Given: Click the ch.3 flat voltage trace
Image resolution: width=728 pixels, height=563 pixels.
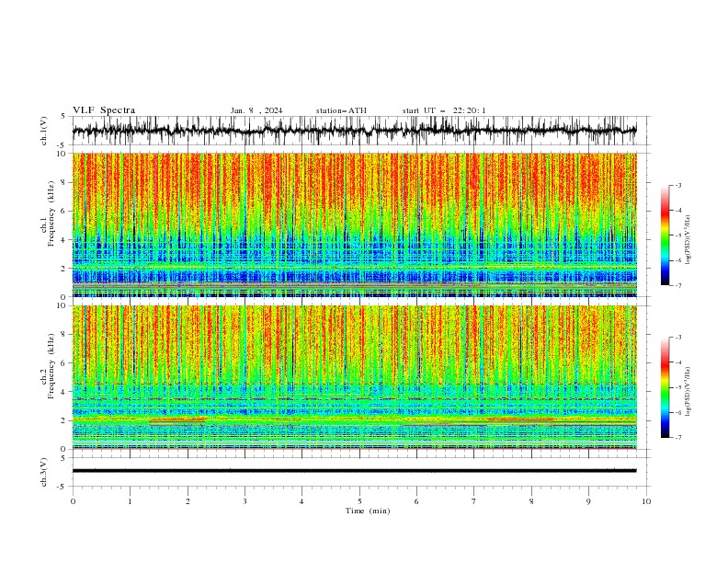Looking at the screenshot, I should click(354, 471).
